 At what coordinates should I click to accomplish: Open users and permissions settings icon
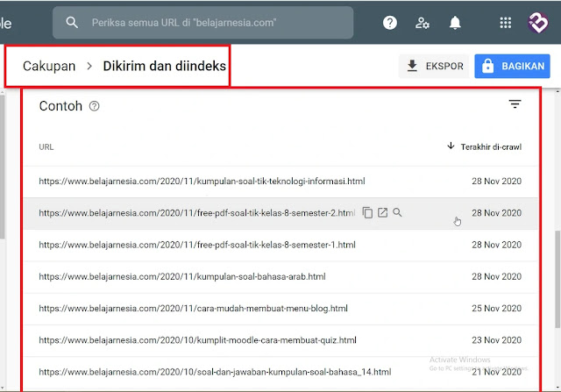[x=423, y=23]
